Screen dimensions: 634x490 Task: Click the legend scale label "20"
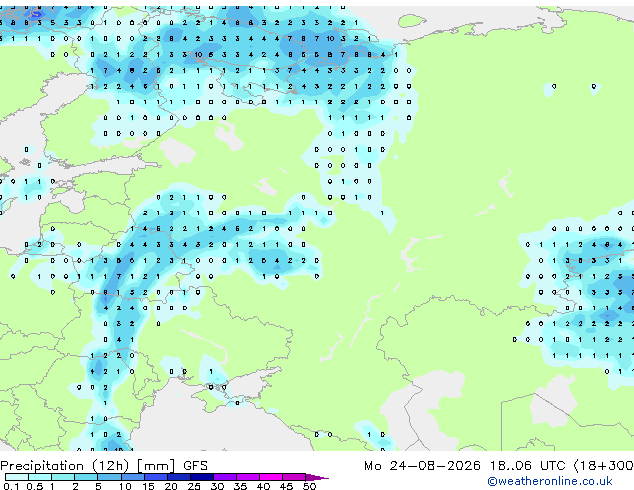click(171, 486)
